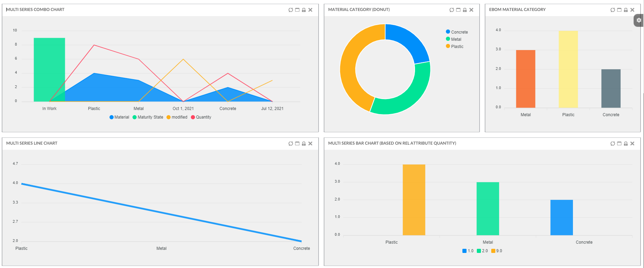Refresh the EBOM Material Category widget
Screen dimensions: 644x268
612,10
